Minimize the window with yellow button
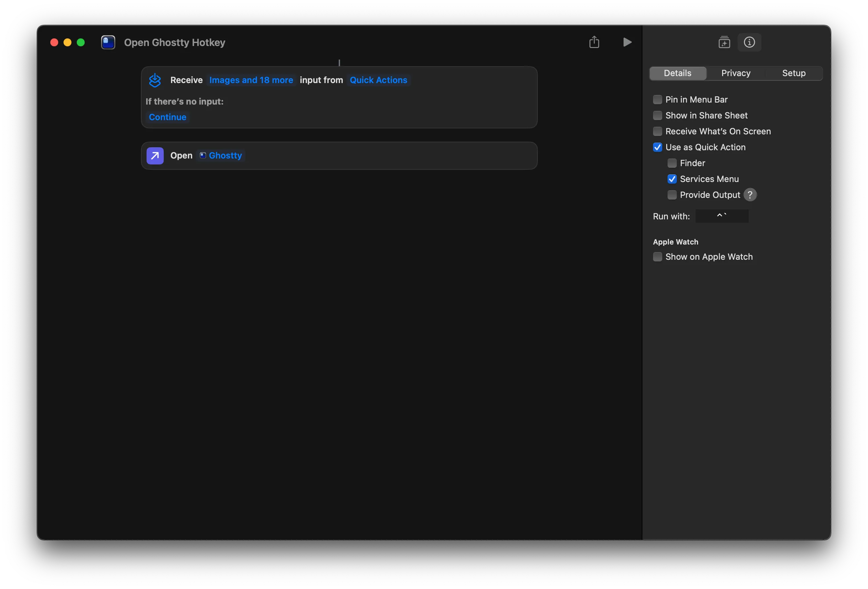The height and width of the screenshot is (589, 868). tap(67, 43)
